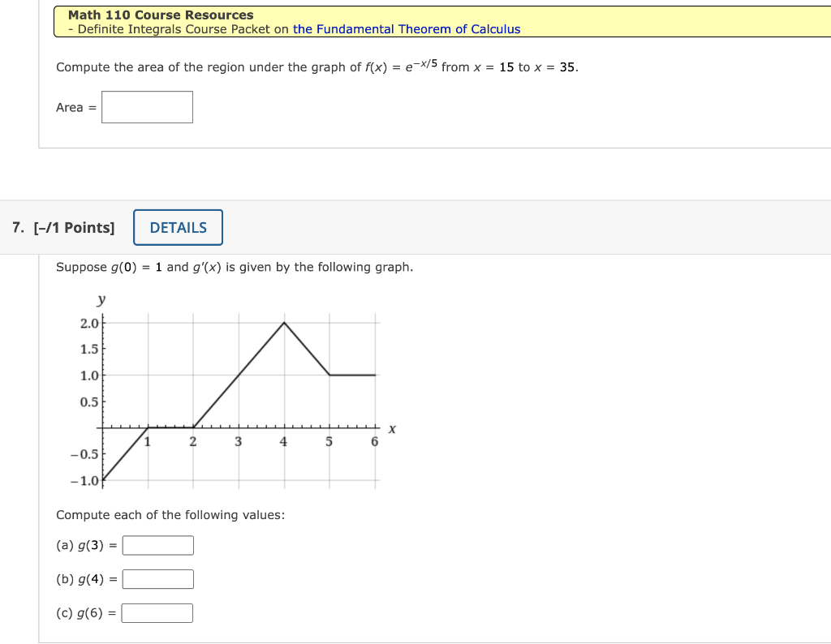Click the x-axis label on the graph
This screenshot has width=831, height=644.
click(390, 427)
